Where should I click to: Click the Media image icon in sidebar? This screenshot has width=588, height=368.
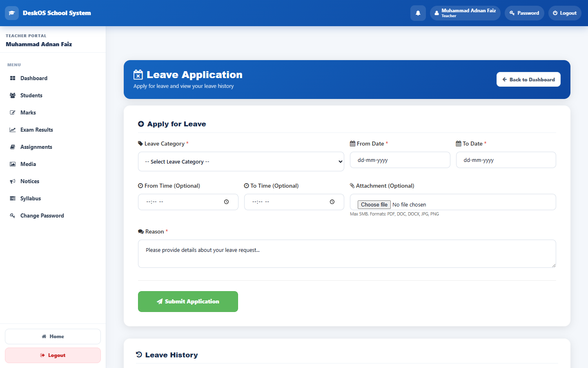click(x=13, y=164)
